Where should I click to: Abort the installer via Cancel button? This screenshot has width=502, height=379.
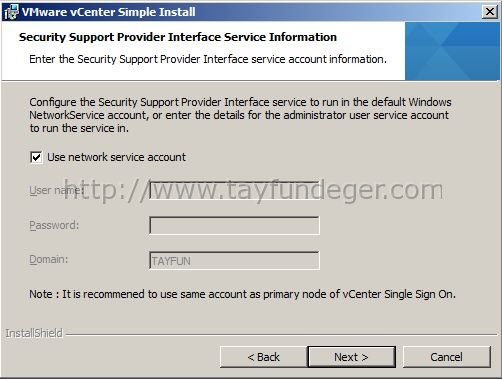pyautogui.click(x=447, y=357)
